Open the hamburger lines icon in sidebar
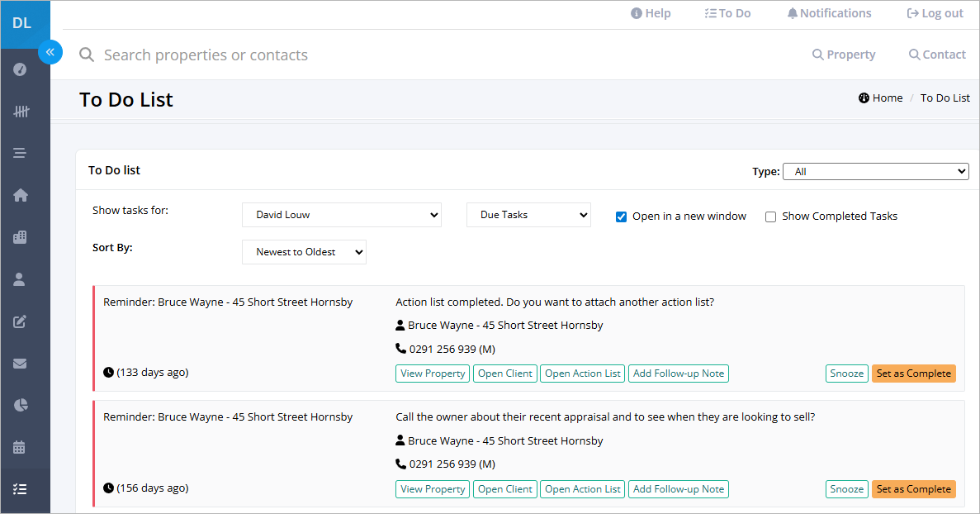The image size is (980, 514). 20,153
